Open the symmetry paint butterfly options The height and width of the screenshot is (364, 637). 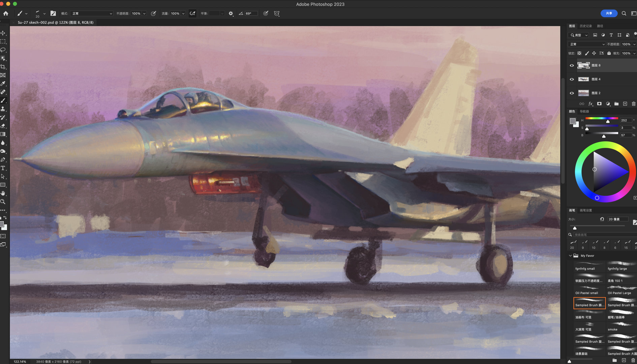(277, 13)
